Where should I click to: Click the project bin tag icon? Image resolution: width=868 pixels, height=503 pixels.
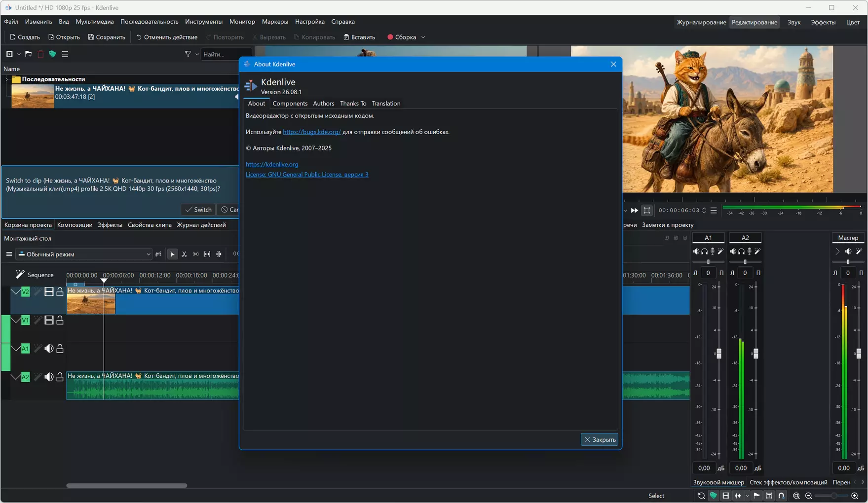(52, 54)
